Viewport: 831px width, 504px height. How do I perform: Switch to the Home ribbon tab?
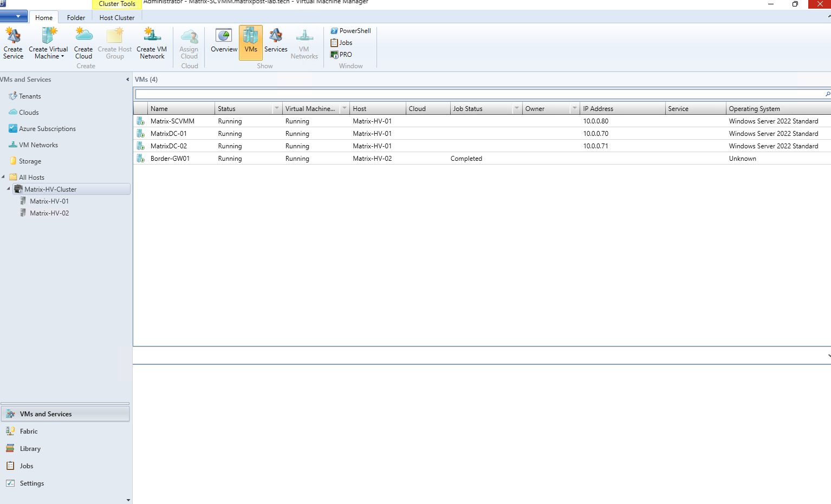coord(44,17)
